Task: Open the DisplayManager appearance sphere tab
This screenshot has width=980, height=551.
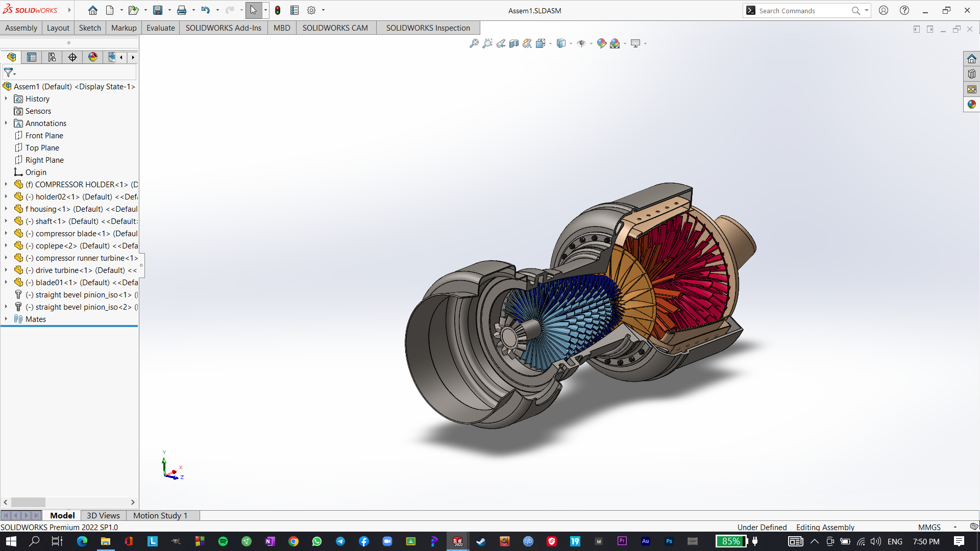Action: coord(92,57)
